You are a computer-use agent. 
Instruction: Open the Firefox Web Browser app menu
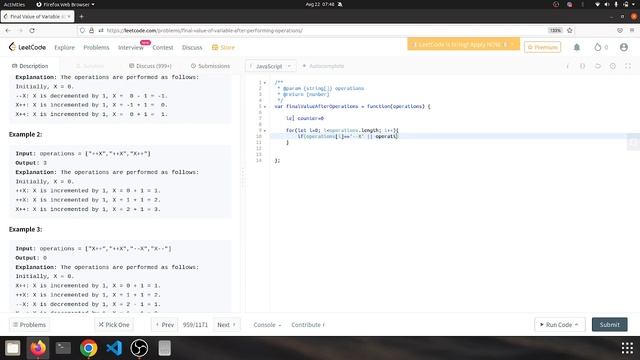65,4
